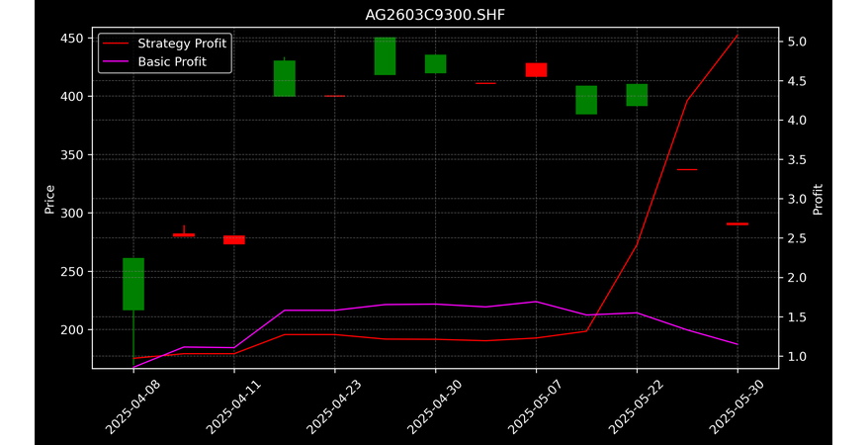
Task: Click the 250 price tick label
Action: tap(72, 272)
